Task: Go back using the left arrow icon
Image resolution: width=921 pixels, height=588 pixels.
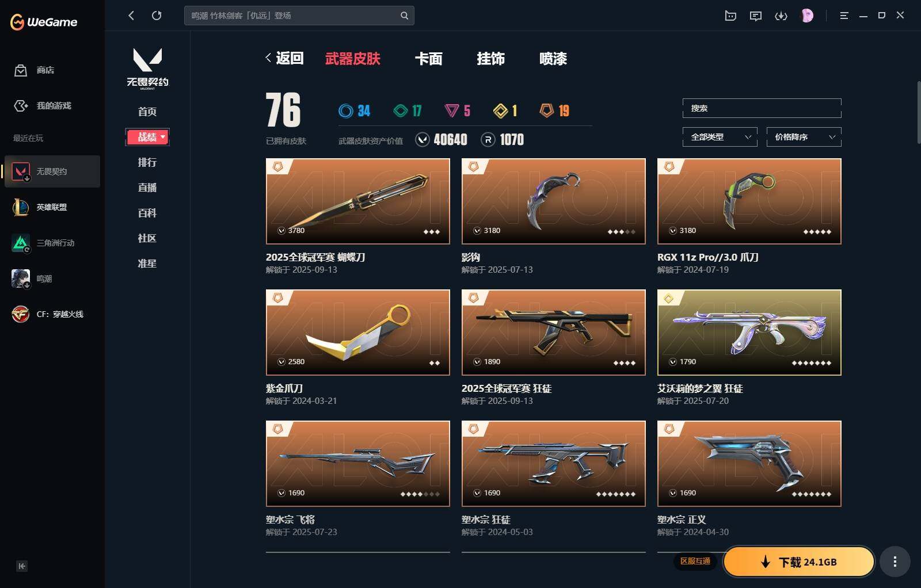Action: [x=131, y=16]
